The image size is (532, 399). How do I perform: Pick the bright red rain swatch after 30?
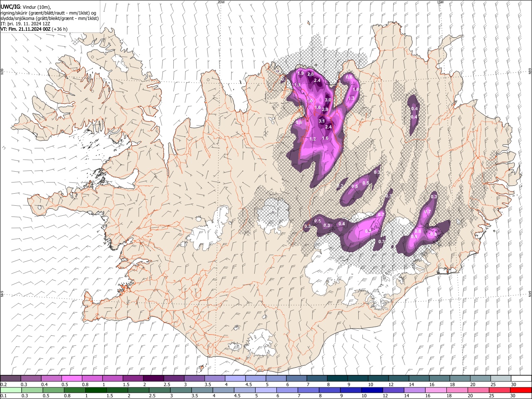coord(521,390)
